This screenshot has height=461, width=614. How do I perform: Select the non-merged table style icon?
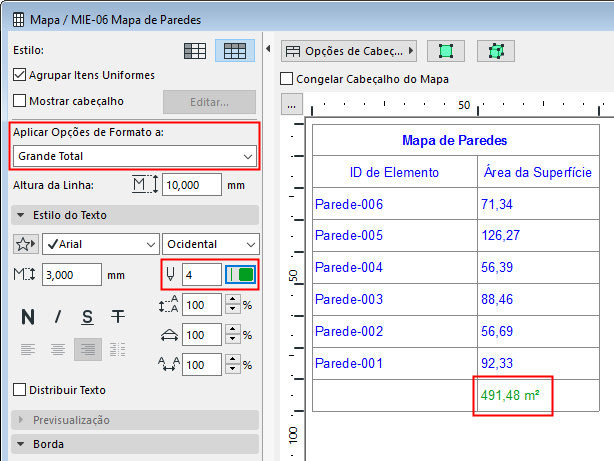tap(195, 51)
